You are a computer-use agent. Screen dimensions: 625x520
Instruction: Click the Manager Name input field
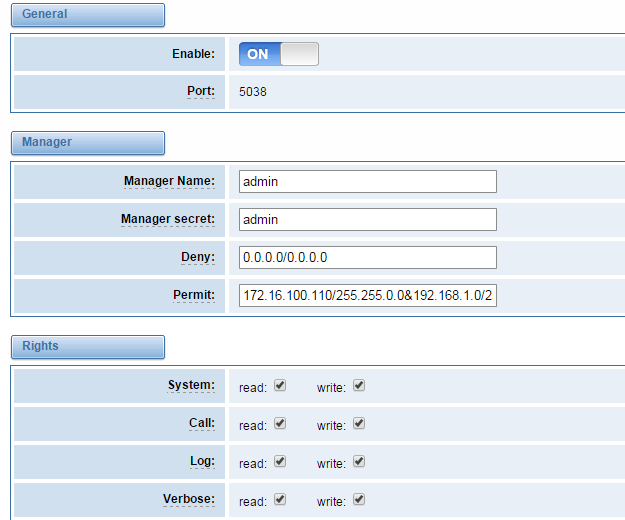(x=368, y=182)
